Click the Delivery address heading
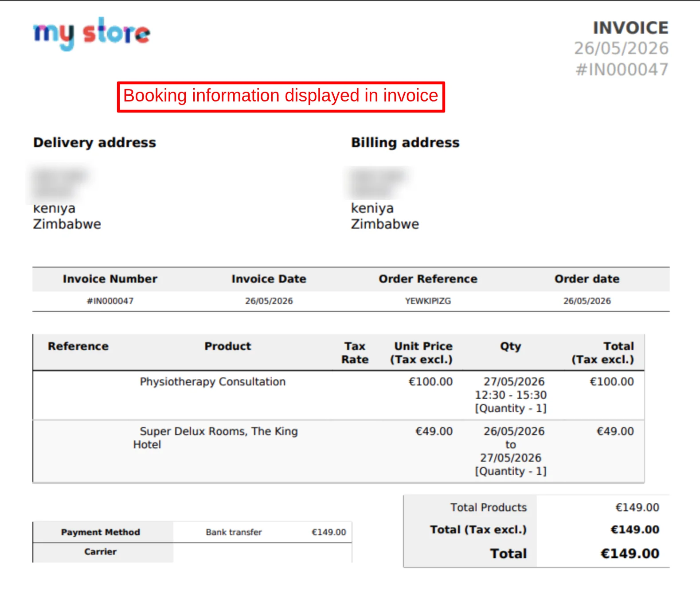 tap(94, 143)
